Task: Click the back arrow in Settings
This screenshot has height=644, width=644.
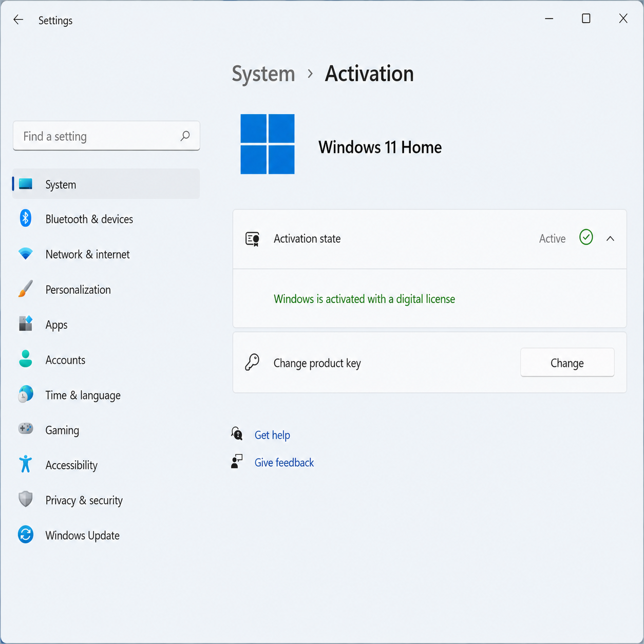Action: click(18, 20)
